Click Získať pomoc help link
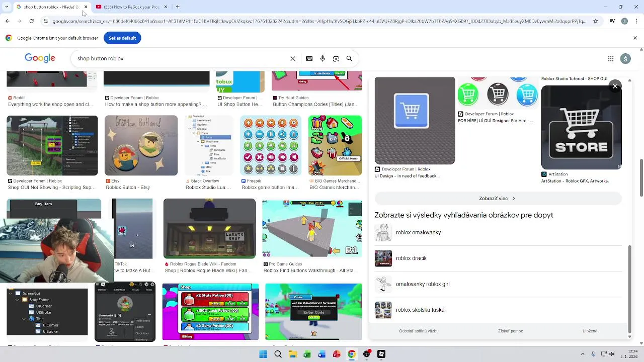The width and height of the screenshot is (644, 362). 511,331
